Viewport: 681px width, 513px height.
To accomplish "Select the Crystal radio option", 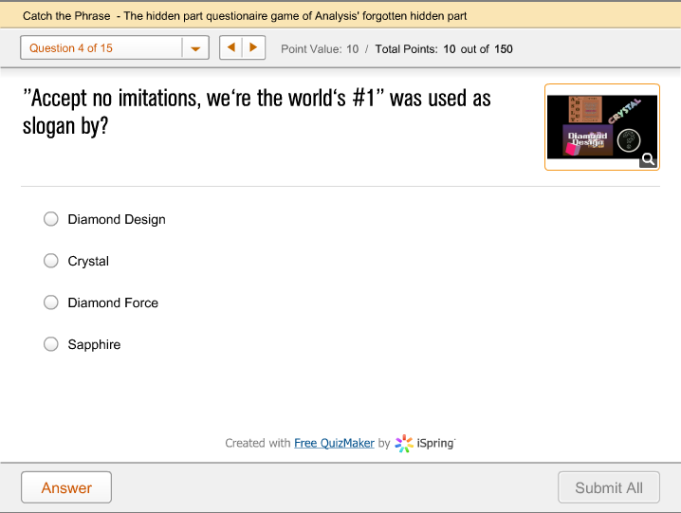I will click(x=51, y=261).
